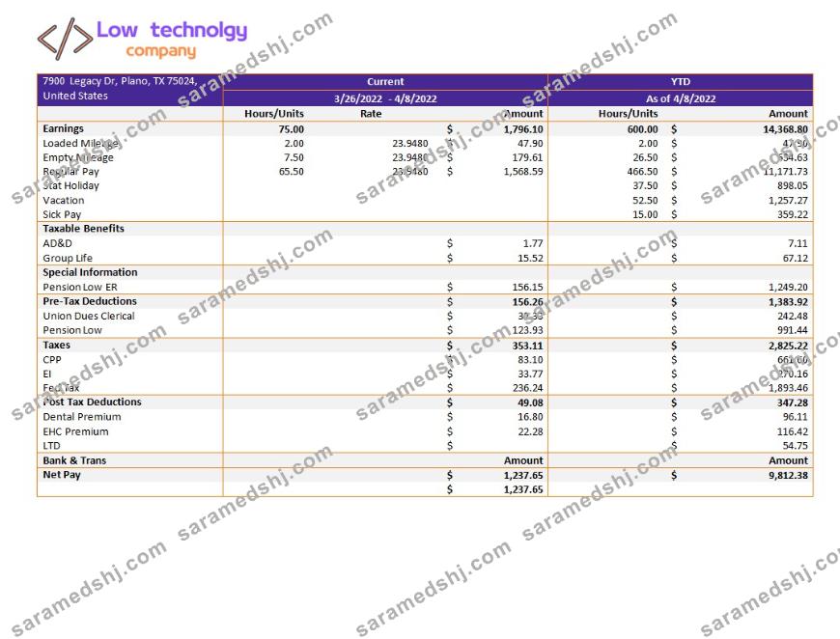Click the 'AD&D' row label
This screenshot has height=639, width=840.
point(57,243)
